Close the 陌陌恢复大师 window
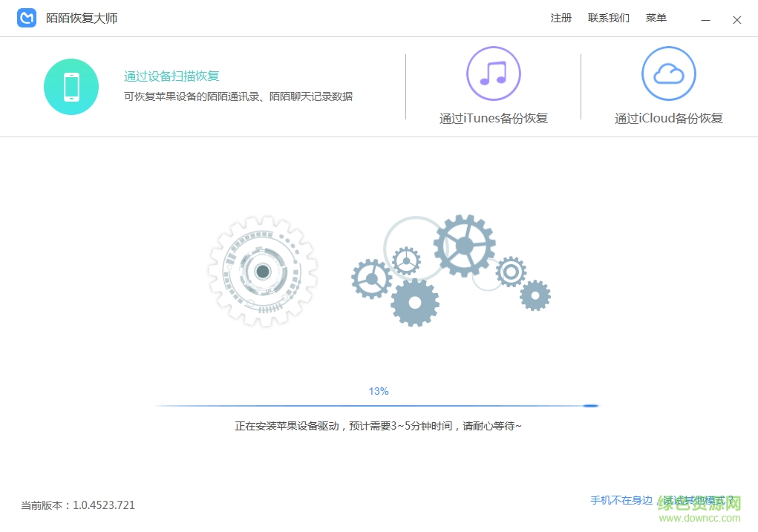The image size is (758, 532). 736,19
